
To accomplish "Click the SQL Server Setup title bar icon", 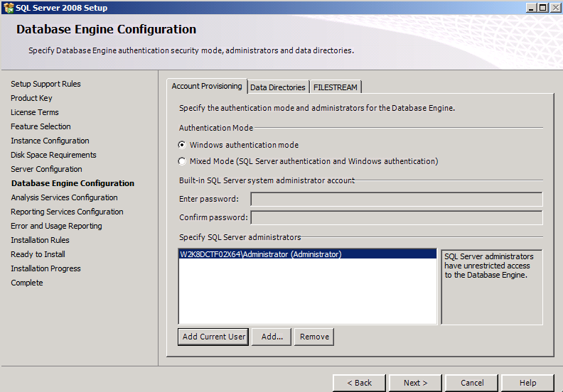I will click(9, 8).
